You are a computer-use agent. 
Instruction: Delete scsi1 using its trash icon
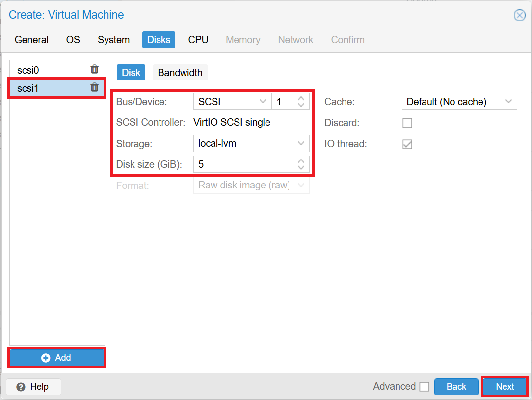(x=94, y=88)
